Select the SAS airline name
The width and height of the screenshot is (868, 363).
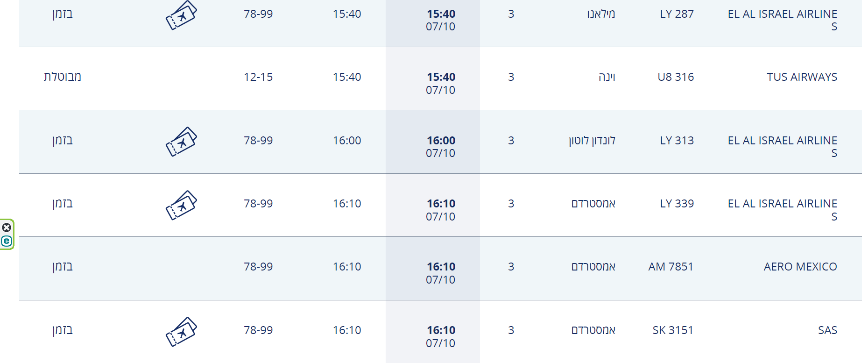[827, 330]
